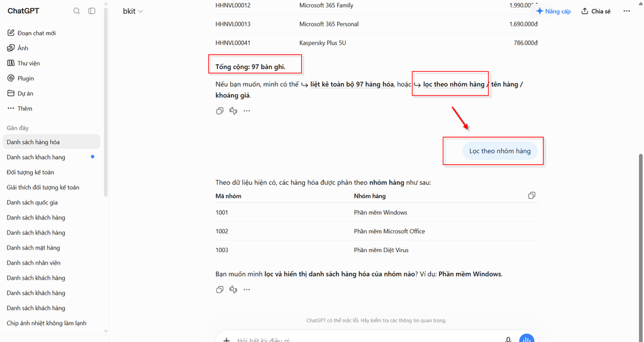Screen dimensions: 644x342
Task: Click price 786.000đ
Action: click(x=525, y=43)
